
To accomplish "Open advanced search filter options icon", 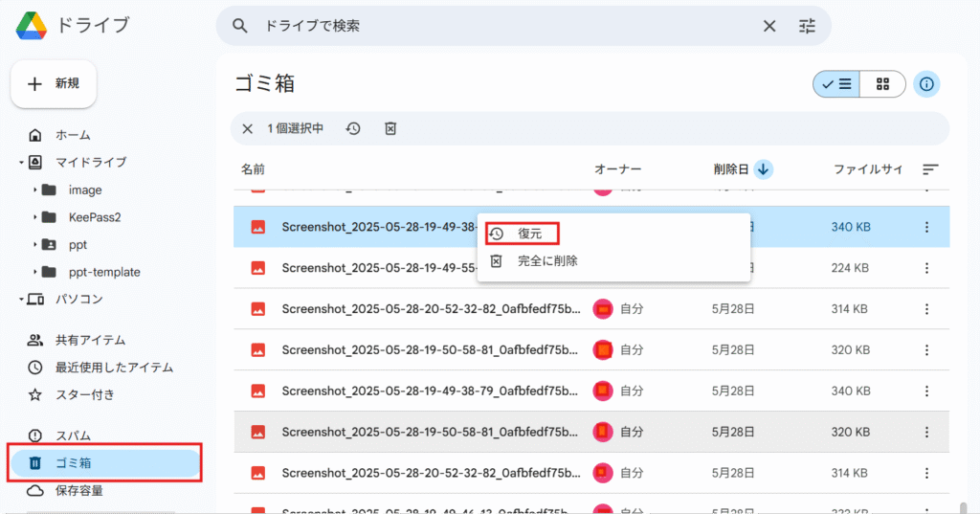I will pos(807,26).
